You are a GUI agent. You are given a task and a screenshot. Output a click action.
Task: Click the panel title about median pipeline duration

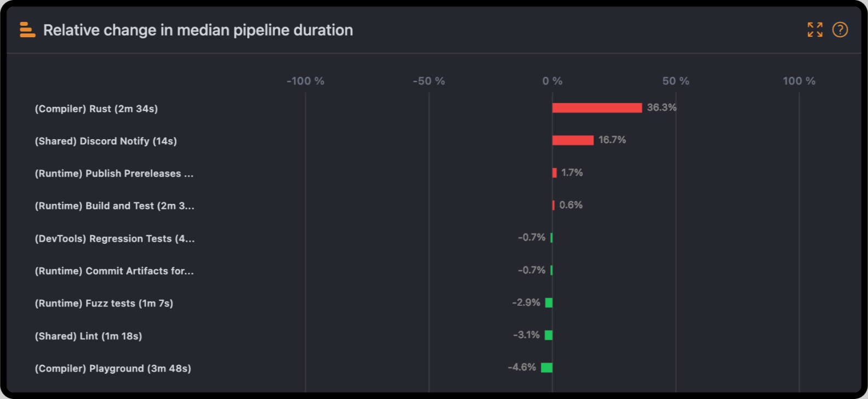[x=198, y=30]
